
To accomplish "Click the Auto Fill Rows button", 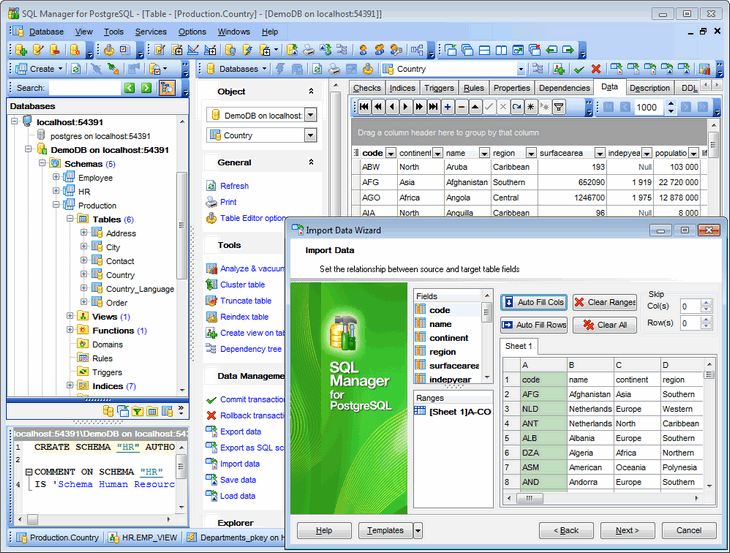I will tap(533, 325).
